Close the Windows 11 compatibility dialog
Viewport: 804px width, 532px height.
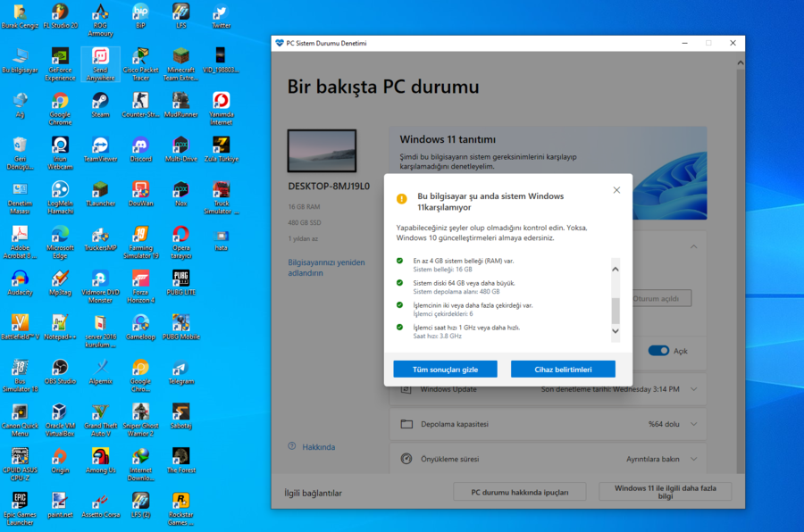(x=616, y=190)
